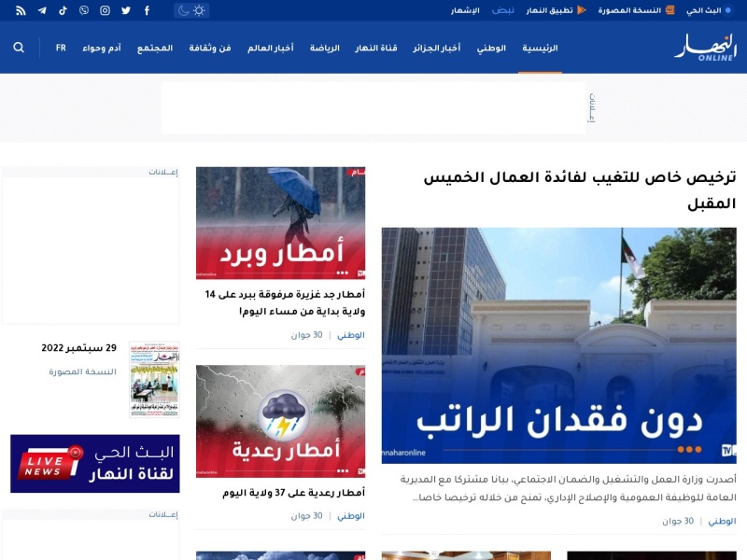Switch site language to FR
Screen dimensions: 747x560
point(61,48)
